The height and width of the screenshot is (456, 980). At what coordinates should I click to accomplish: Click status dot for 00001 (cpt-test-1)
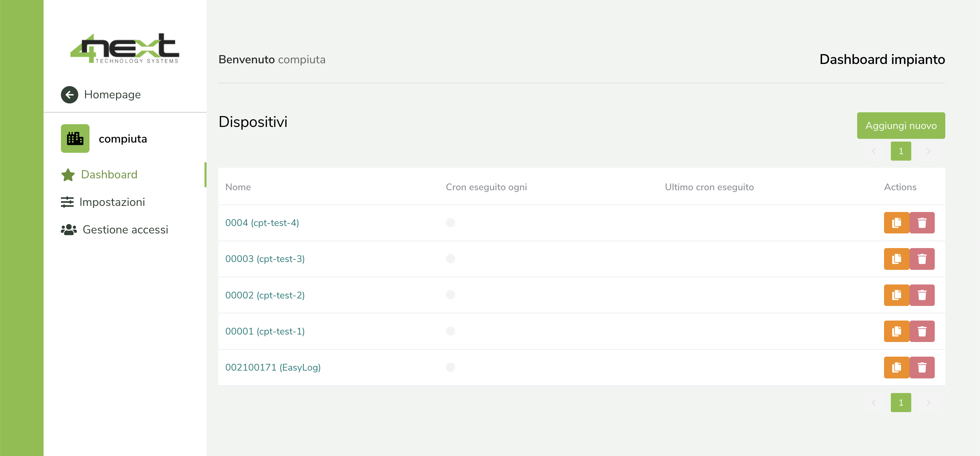450,331
